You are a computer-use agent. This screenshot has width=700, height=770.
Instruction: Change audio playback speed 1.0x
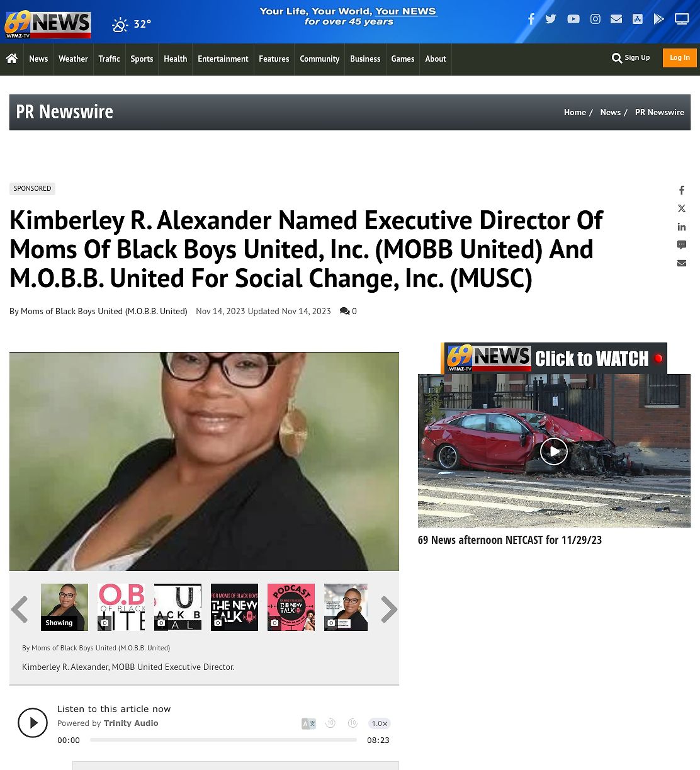pos(380,723)
